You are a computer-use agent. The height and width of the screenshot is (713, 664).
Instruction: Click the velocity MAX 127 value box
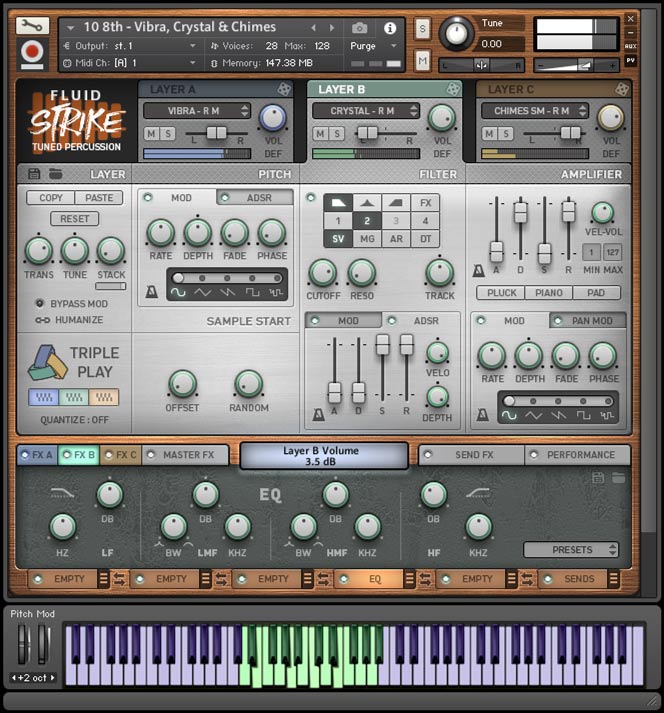click(612, 252)
